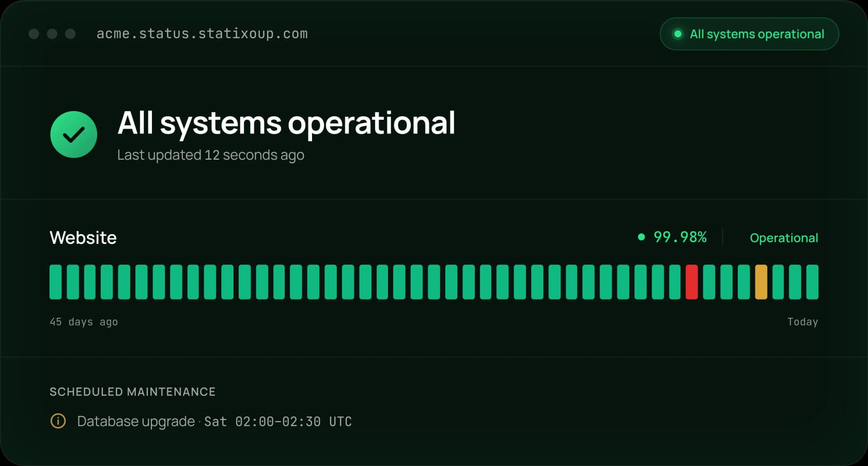Open the All systems operational status pill
Screen dimensions: 868x466
coord(749,34)
